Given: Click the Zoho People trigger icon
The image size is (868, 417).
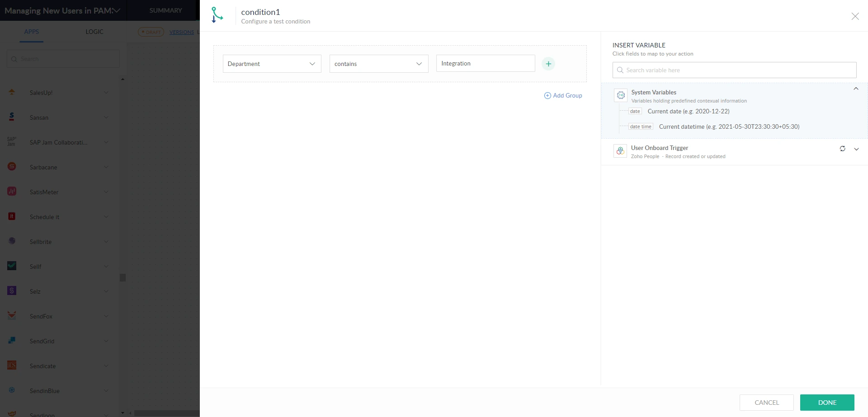Looking at the screenshot, I should point(620,151).
